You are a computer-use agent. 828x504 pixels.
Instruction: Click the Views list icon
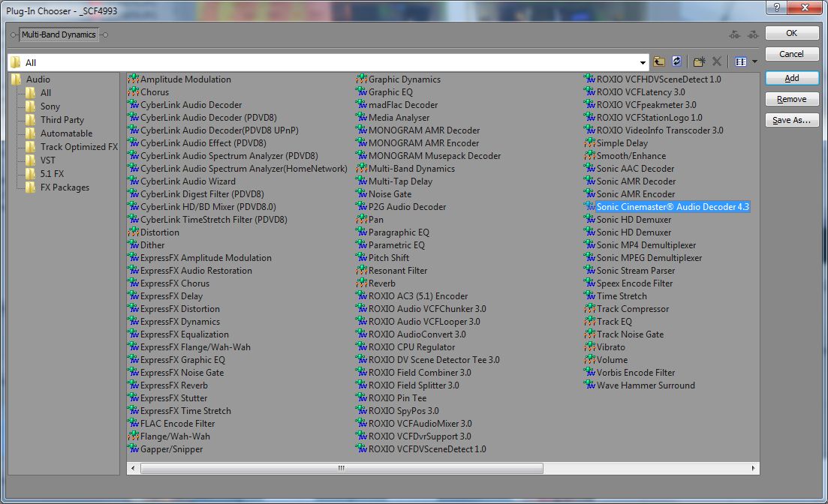(741, 61)
